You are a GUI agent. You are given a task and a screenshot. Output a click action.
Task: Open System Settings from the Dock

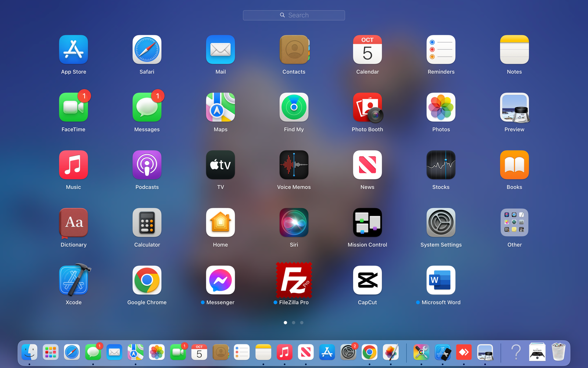[348, 353]
